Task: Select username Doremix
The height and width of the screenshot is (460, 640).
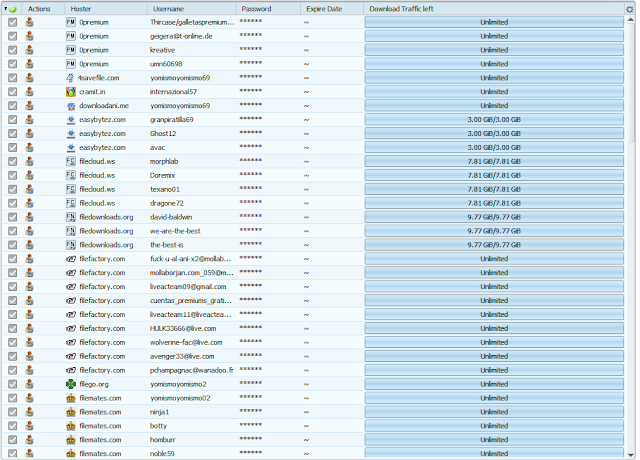Action: click(x=162, y=175)
